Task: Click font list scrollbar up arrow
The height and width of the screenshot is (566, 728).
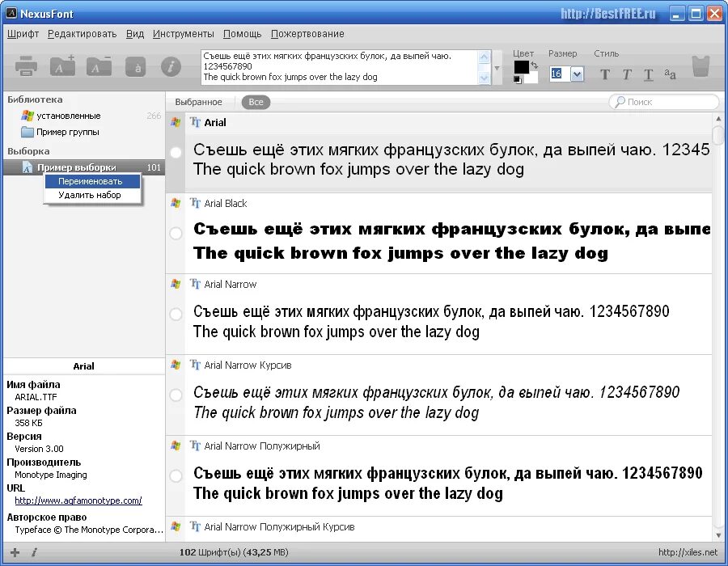Action: coord(719,119)
